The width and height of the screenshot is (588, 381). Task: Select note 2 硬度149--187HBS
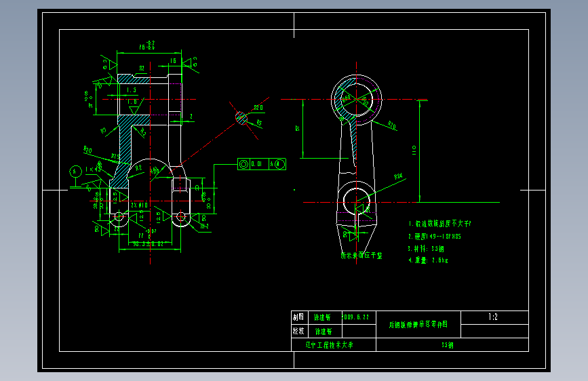(x=435, y=236)
